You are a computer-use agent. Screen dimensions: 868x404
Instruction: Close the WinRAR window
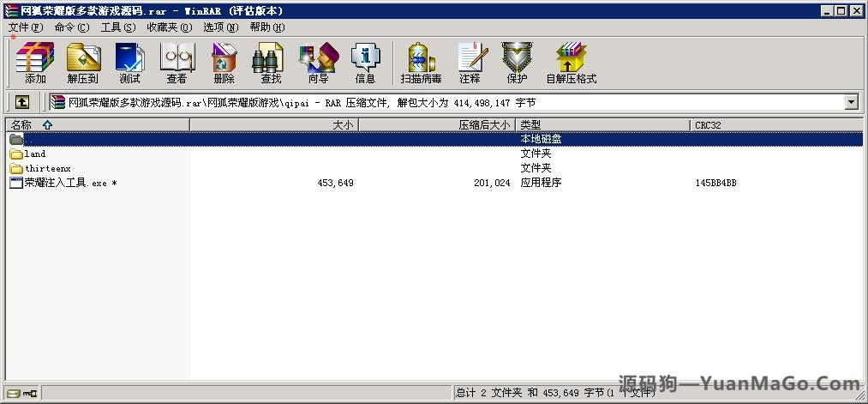click(856, 10)
